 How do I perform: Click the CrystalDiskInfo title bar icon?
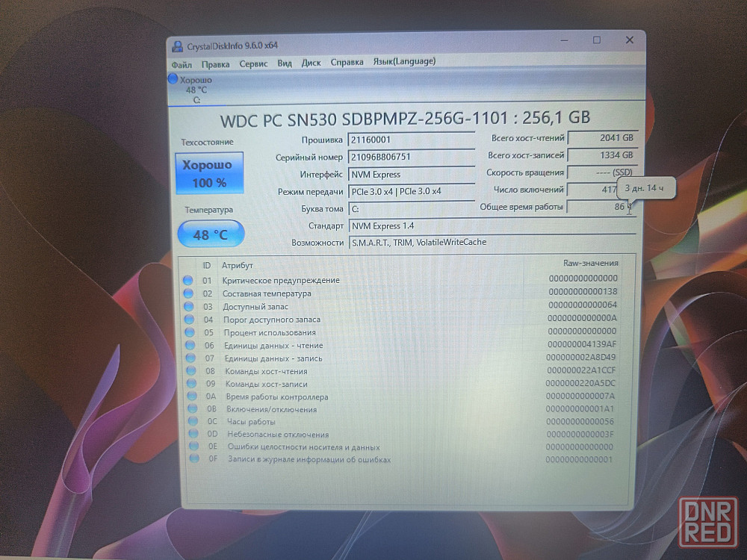(178, 46)
